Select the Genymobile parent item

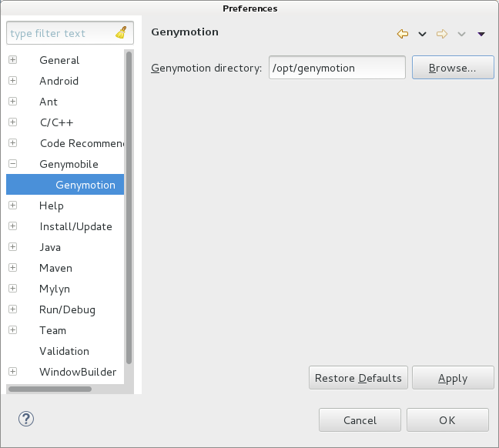(69, 164)
